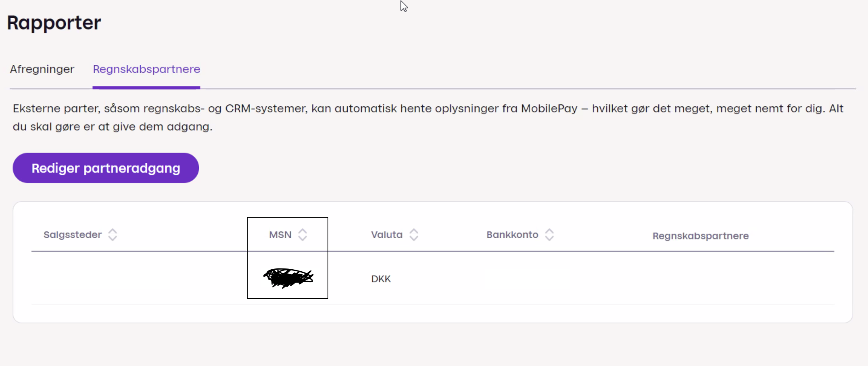Image resolution: width=868 pixels, height=366 pixels.
Task: Click the MobilePay word in description
Action: (549, 109)
